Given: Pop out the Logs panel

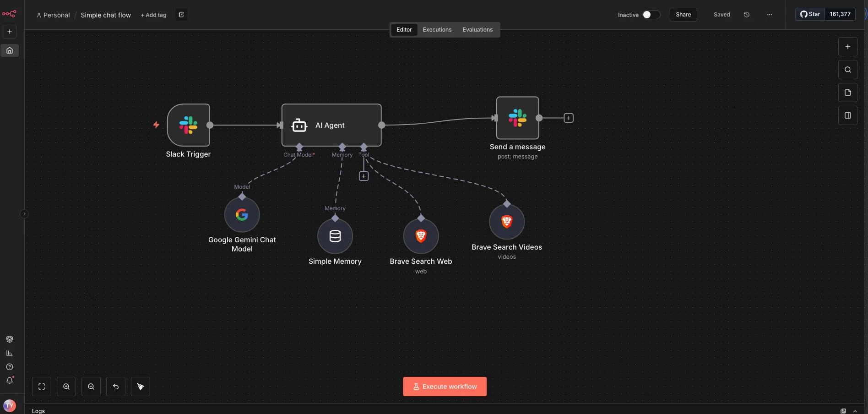Looking at the screenshot, I should coord(843,411).
